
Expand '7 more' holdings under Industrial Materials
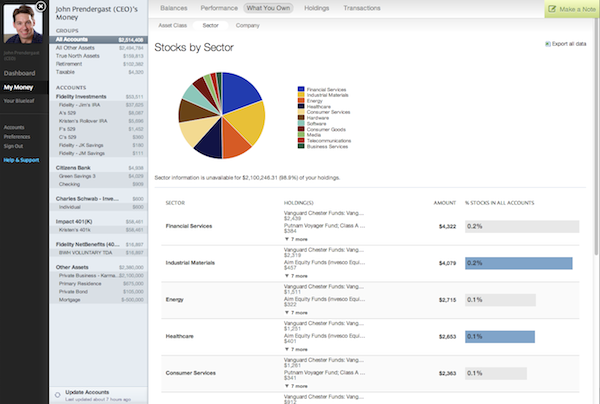click(x=298, y=275)
